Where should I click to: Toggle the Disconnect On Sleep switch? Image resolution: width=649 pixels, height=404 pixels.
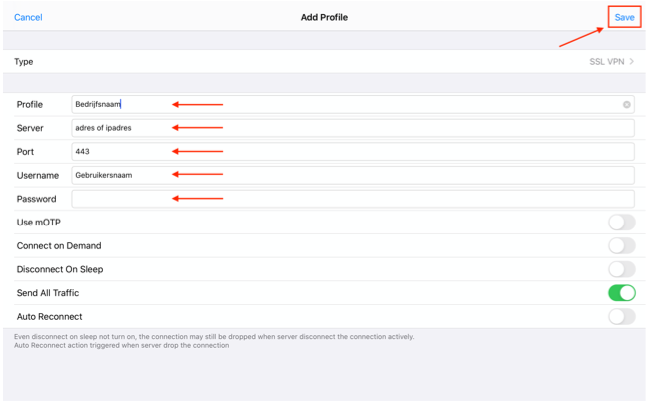(621, 269)
